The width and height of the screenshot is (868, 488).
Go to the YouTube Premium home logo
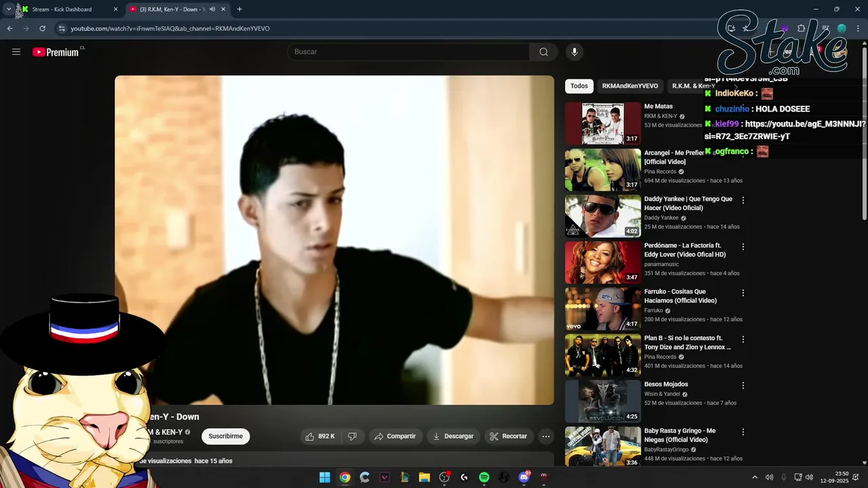[x=56, y=52]
